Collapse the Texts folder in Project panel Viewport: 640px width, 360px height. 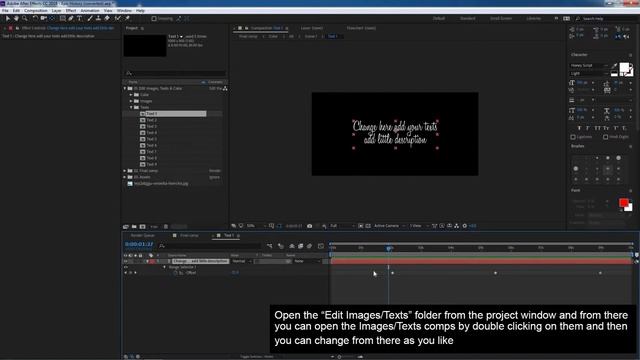click(x=131, y=107)
